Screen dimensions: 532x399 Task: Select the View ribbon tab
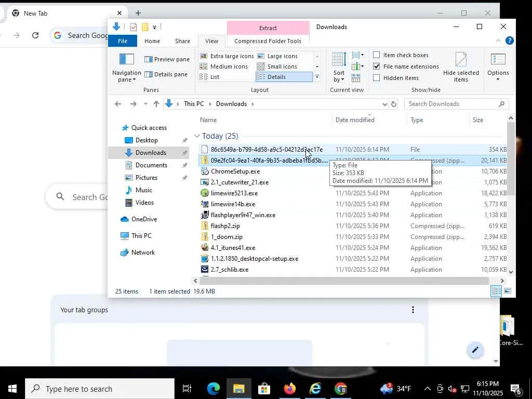[211, 41]
